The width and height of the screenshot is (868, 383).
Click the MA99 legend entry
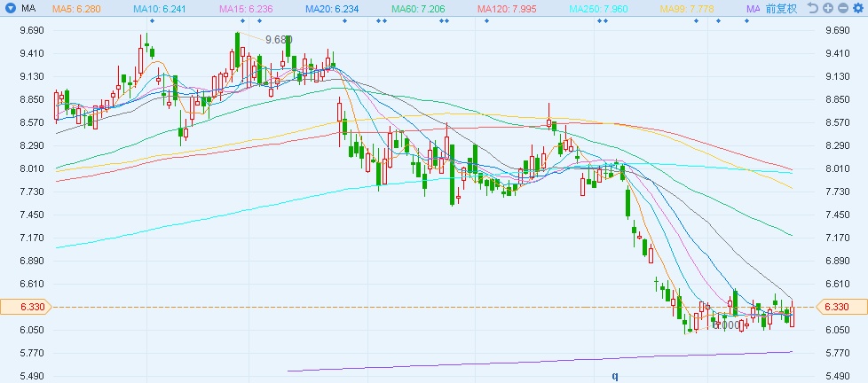687,8
